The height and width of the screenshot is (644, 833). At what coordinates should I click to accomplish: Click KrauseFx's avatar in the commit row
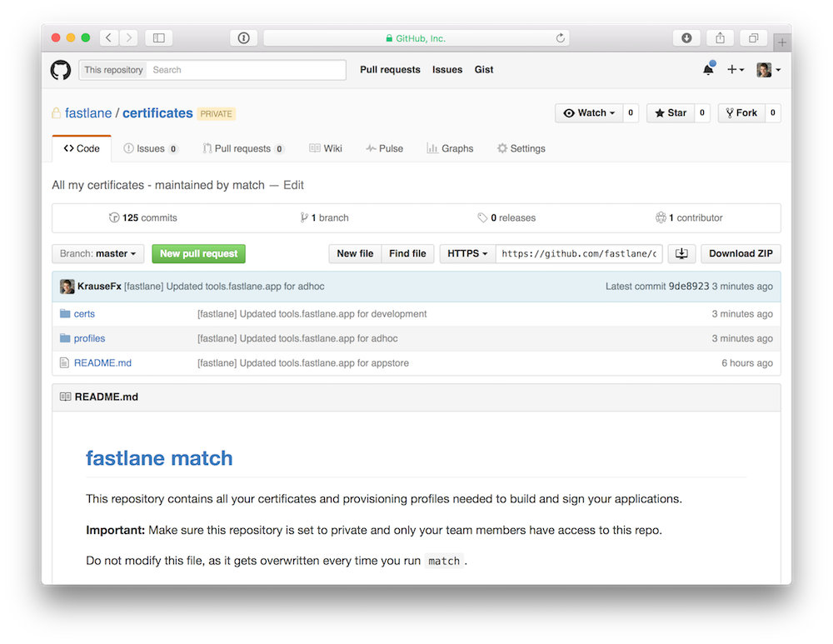coord(67,286)
